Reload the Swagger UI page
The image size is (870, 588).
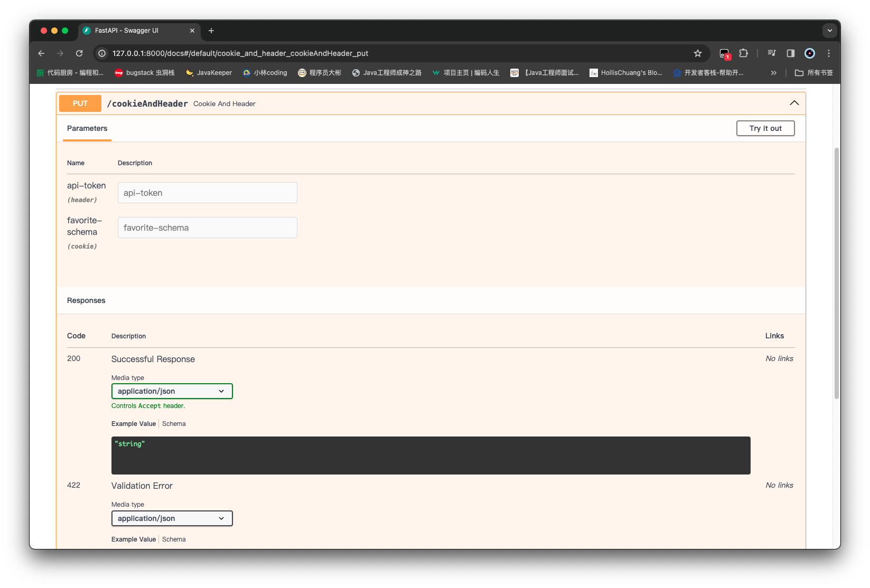[x=79, y=53]
